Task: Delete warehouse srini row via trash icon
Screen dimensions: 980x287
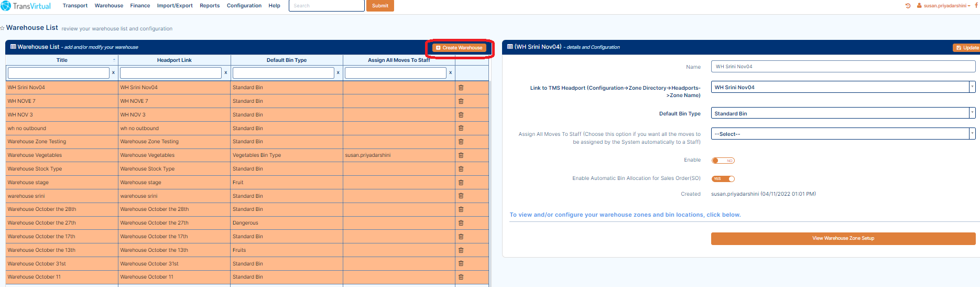Action: tap(461, 196)
